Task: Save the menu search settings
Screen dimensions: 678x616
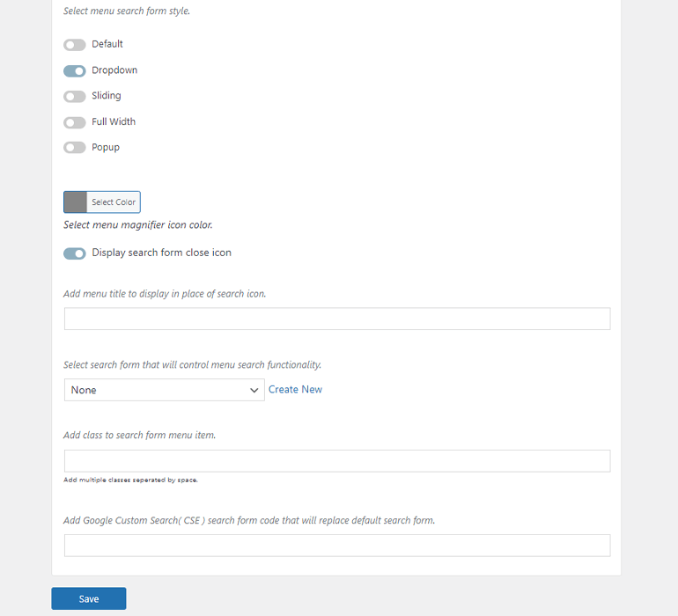Action: (x=89, y=598)
